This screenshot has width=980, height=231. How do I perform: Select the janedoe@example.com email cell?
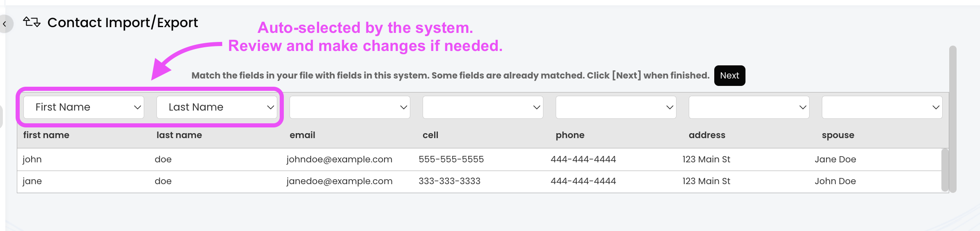(339, 181)
